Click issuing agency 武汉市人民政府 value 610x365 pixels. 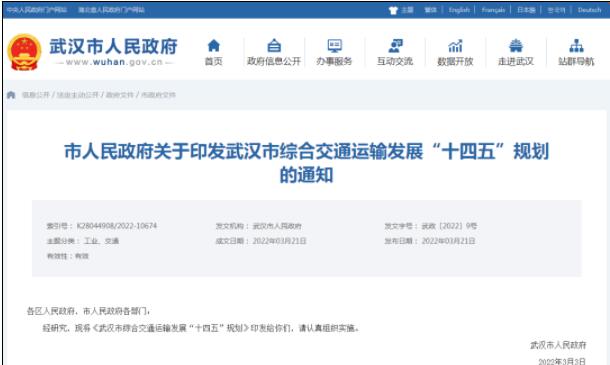tap(277, 226)
